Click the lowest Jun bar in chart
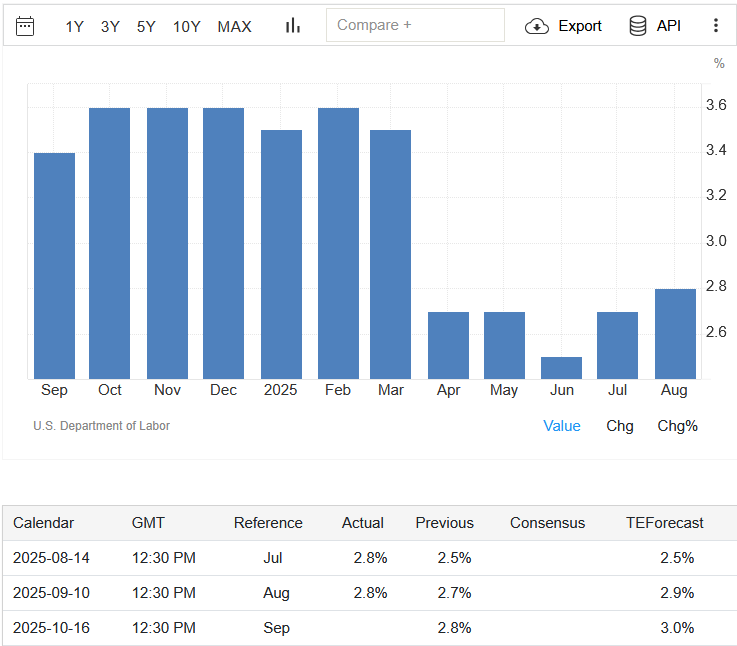 [561, 368]
